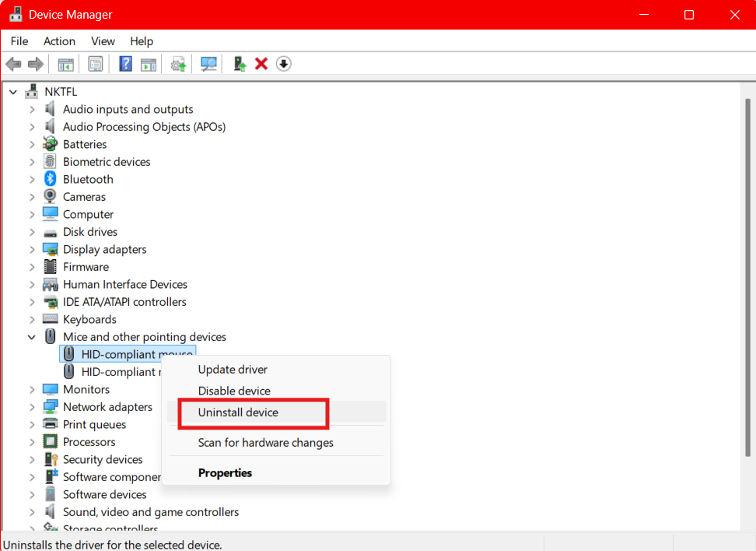The image size is (756, 551).
Task: Choose Update driver from context menu
Action: pyautogui.click(x=276, y=369)
